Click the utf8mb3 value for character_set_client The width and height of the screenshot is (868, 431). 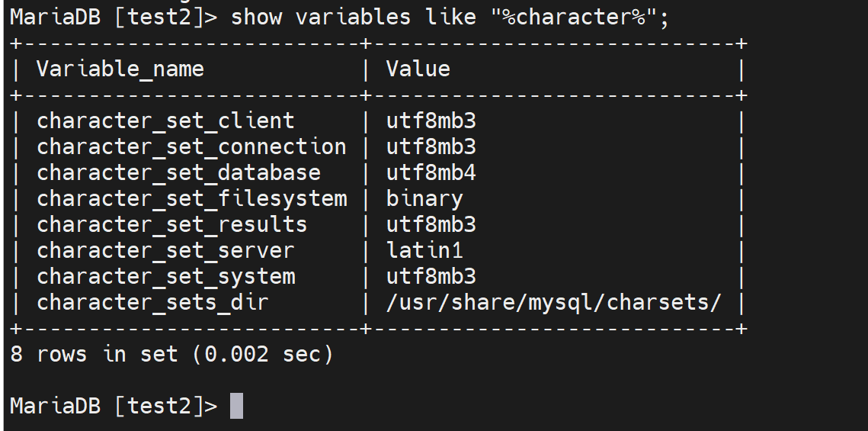point(431,121)
